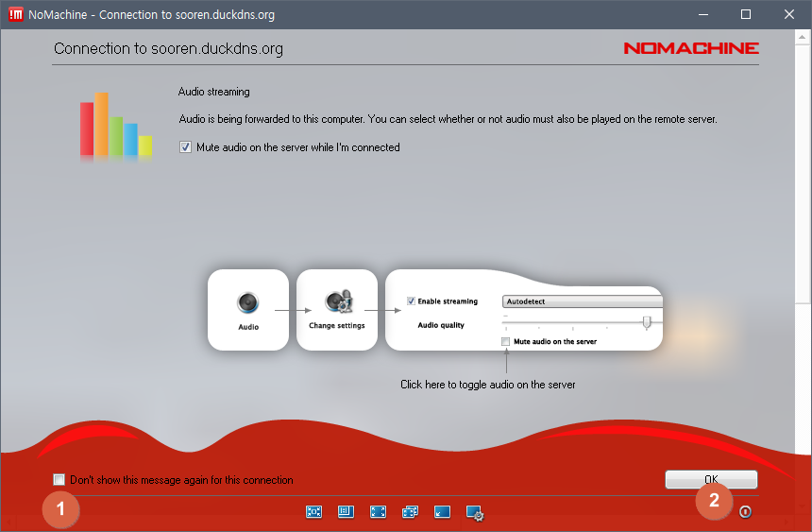Image resolution: width=812 pixels, height=532 pixels.
Task: Click the vertical scrollbar up arrow
Action: coord(802,37)
